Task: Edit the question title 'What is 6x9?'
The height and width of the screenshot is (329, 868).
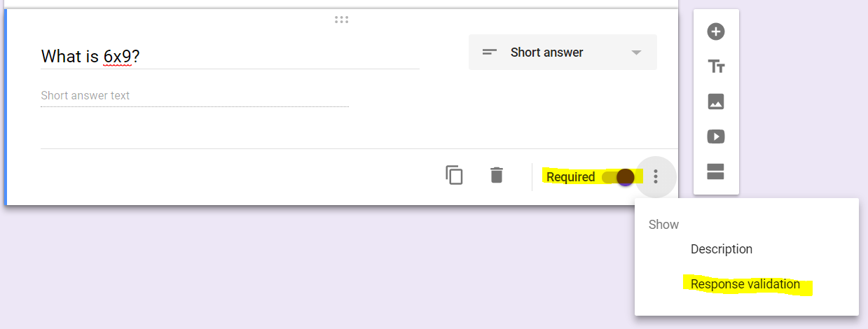Action: tap(230, 56)
